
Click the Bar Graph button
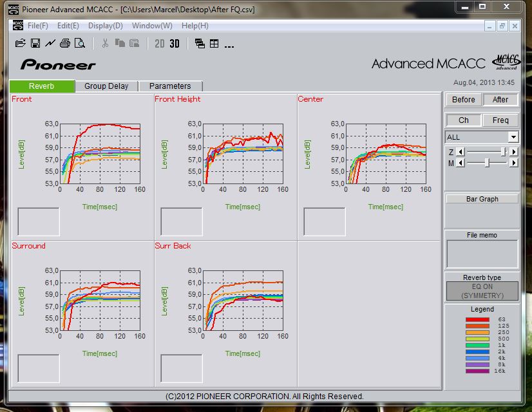(482, 199)
